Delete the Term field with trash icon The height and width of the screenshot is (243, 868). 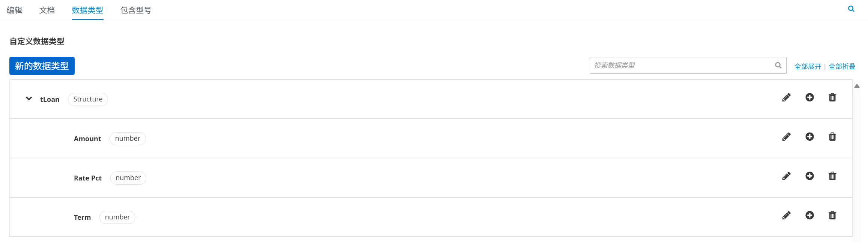pos(832,215)
